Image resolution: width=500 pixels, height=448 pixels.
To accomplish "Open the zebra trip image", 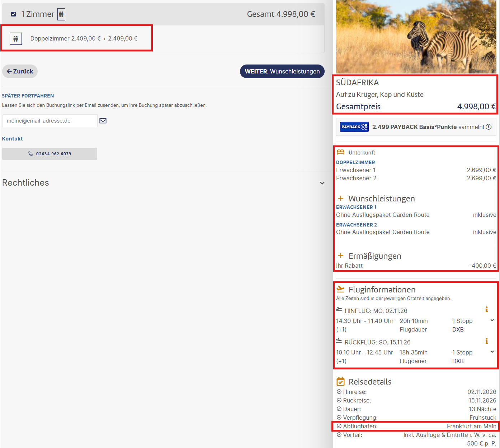I will pos(416,37).
